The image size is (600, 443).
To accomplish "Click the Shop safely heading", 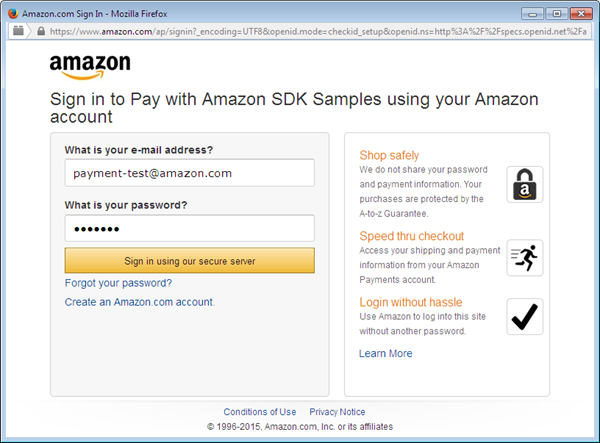I will pos(389,155).
